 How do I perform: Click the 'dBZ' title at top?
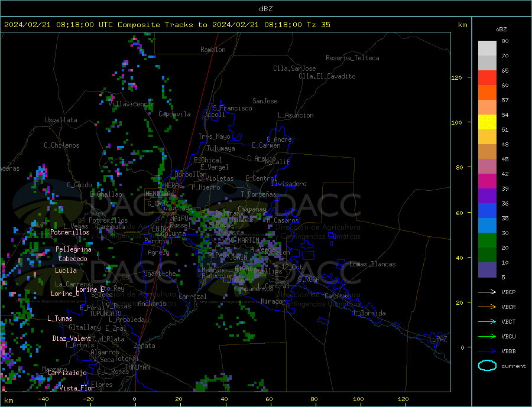click(x=265, y=9)
